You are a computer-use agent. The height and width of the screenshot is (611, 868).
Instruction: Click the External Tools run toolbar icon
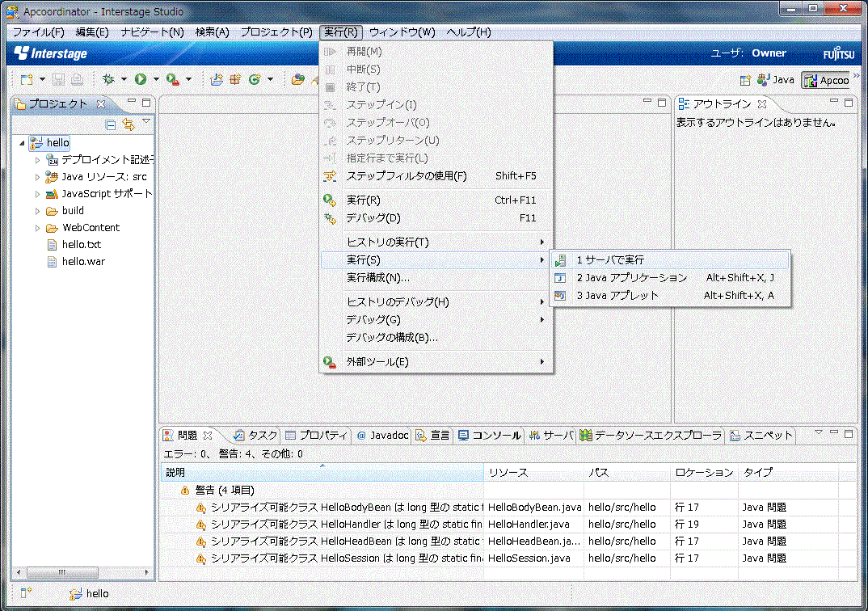[173, 80]
